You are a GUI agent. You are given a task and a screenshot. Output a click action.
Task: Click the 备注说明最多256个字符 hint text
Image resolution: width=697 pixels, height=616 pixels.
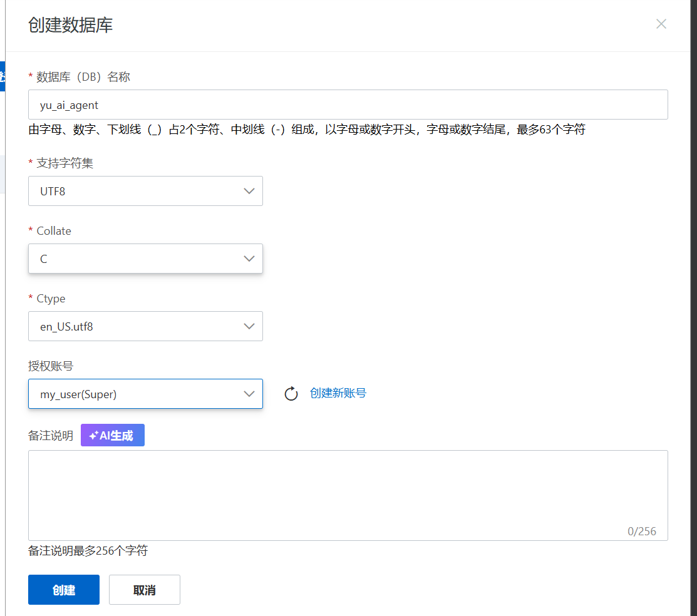[x=88, y=551]
